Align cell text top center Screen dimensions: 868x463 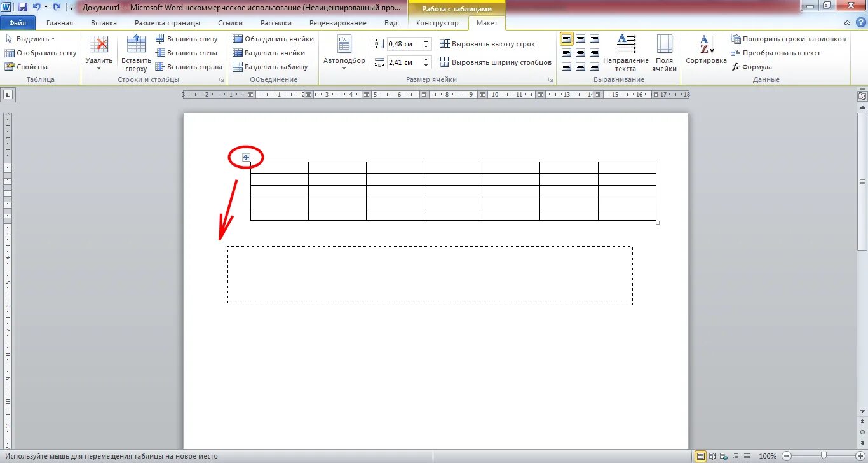coord(580,39)
